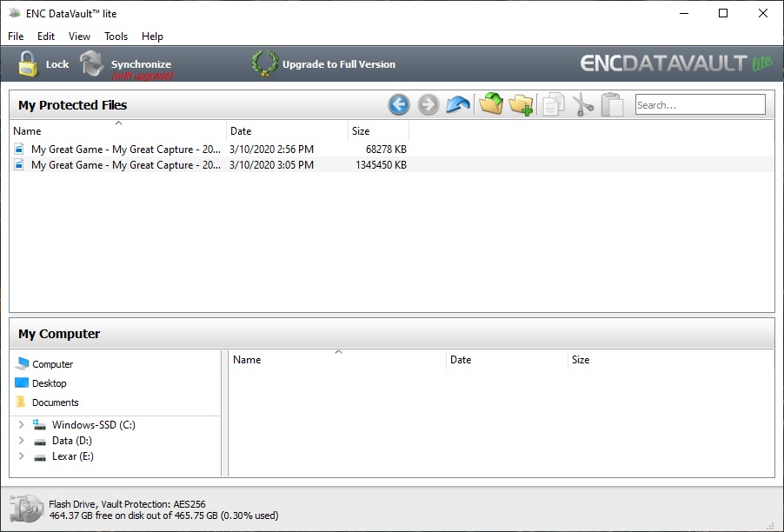Open the File menu
The width and height of the screenshot is (784, 532).
tap(16, 36)
